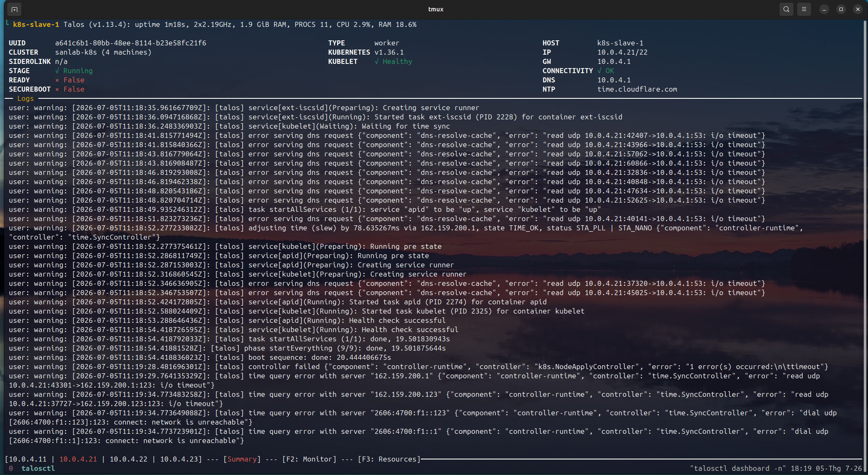The width and height of the screenshot is (868, 475).
Task: Select node 10.0.4.11 in footer
Action: [28, 459]
